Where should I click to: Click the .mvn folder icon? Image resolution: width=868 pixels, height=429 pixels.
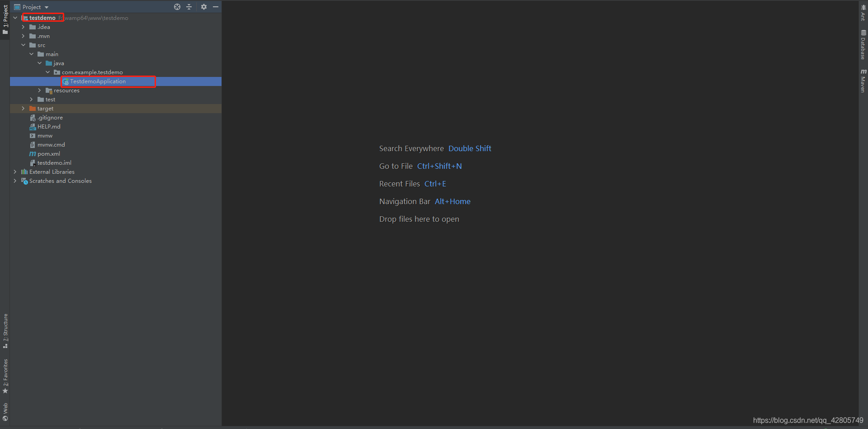33,36
